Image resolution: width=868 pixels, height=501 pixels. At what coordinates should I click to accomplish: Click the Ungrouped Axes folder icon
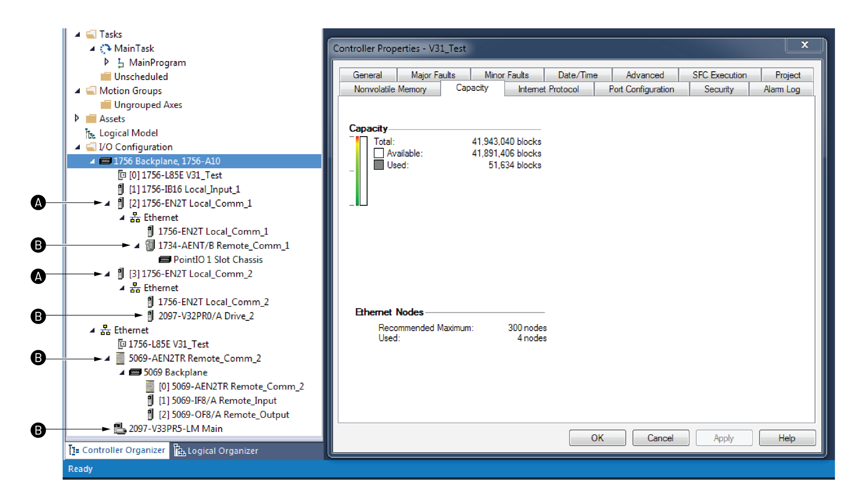click(x=106, y=104)
